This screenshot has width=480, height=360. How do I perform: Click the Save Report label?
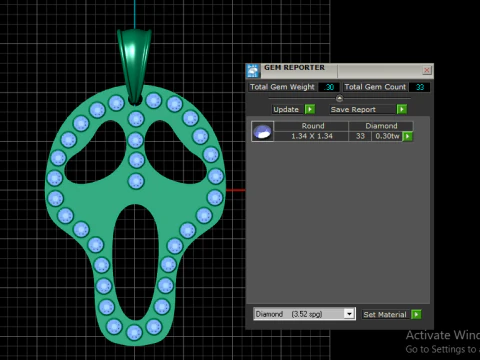pyautogui.click(x=353, y=109)
